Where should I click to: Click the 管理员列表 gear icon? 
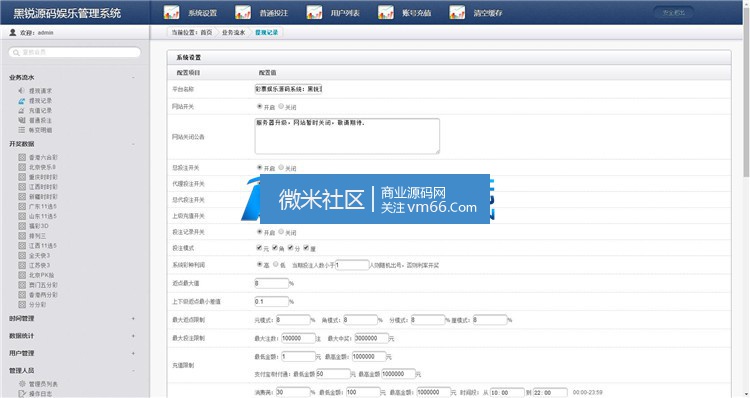pos(22,384)
